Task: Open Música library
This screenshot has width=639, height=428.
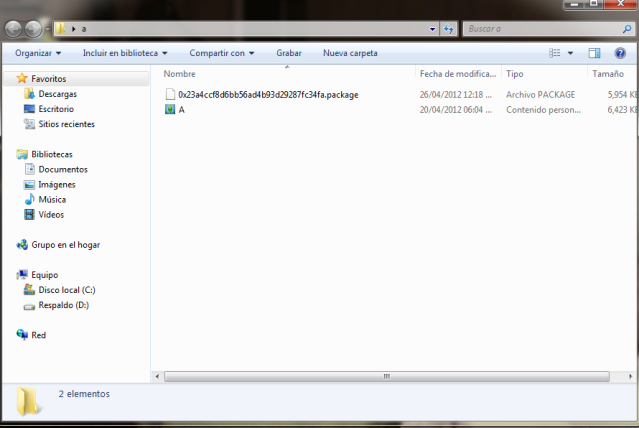Action: coord(52,200)
